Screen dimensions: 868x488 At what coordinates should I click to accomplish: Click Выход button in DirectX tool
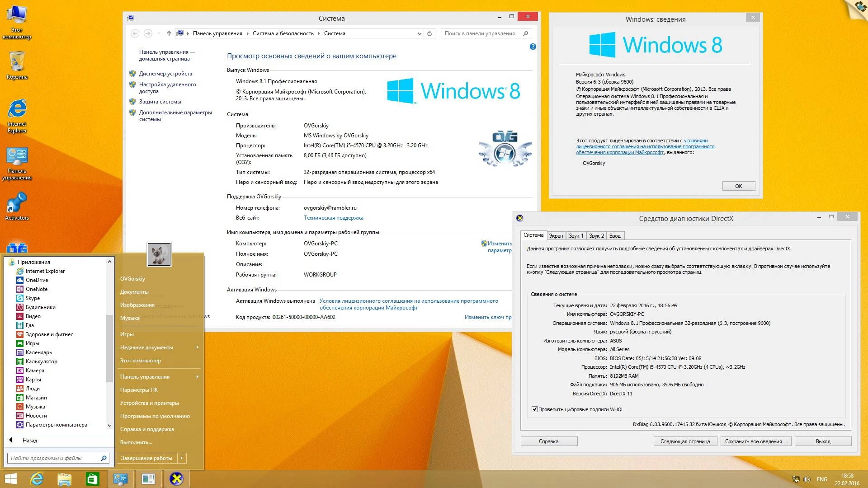coord(823,441)
